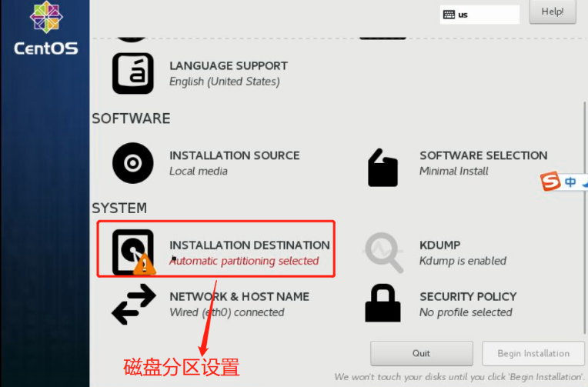This screenshot has width=588, height=387.
Task: Open the SOFTWARE SELECTION label
Action: [483, 155]
